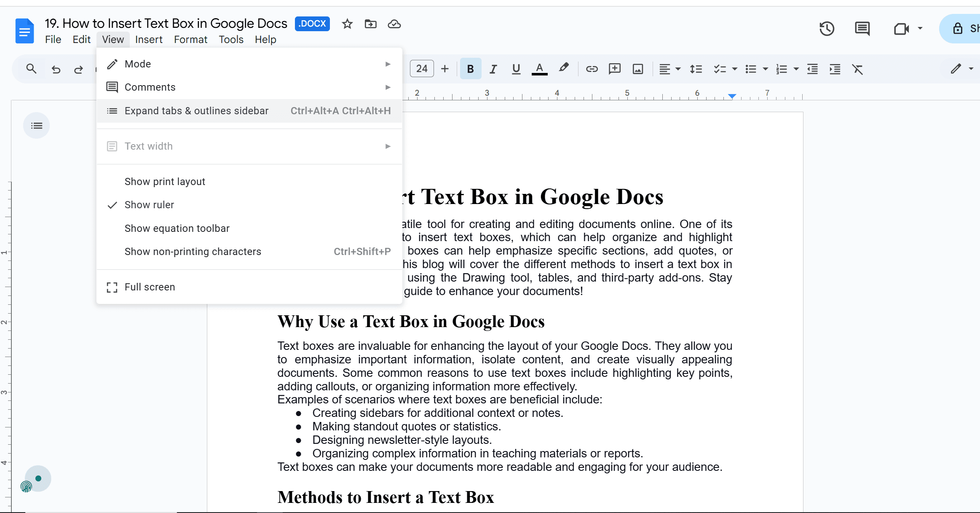Enable Show equation toolbar
Screen dimensions: 980x513
[249, 228]
